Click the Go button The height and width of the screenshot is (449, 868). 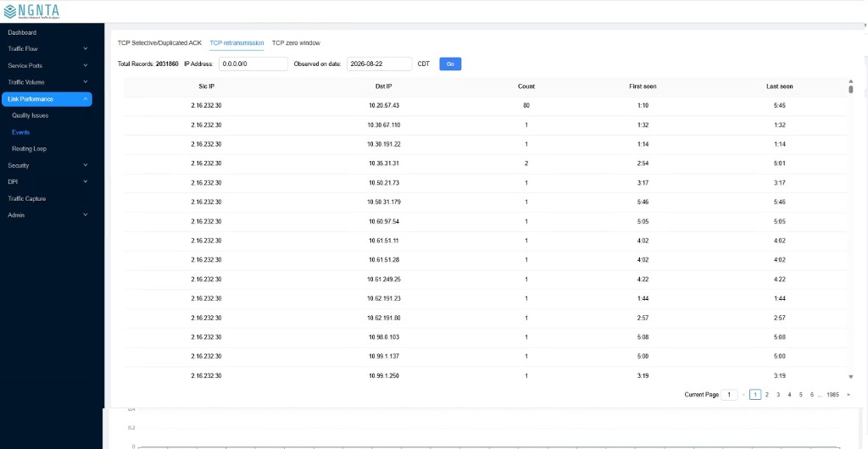pos(450,64)
